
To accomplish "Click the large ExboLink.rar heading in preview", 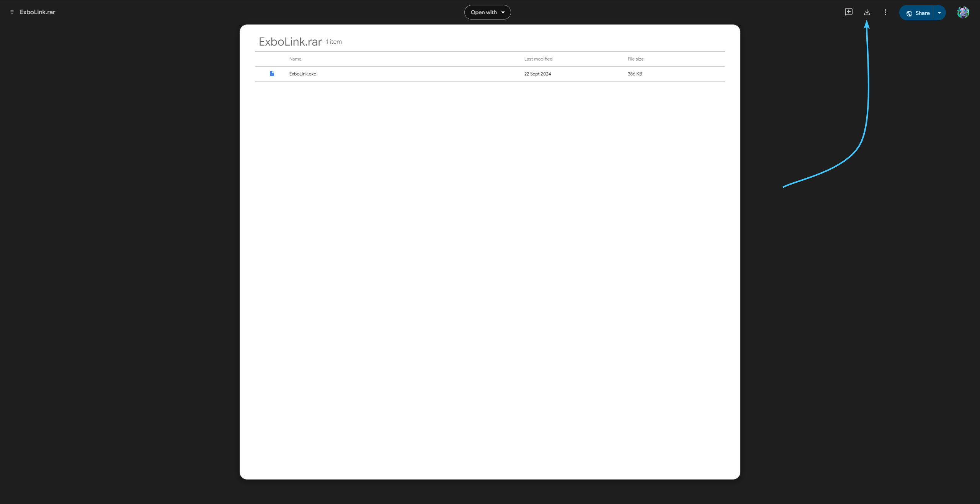I will click(290, 41).
